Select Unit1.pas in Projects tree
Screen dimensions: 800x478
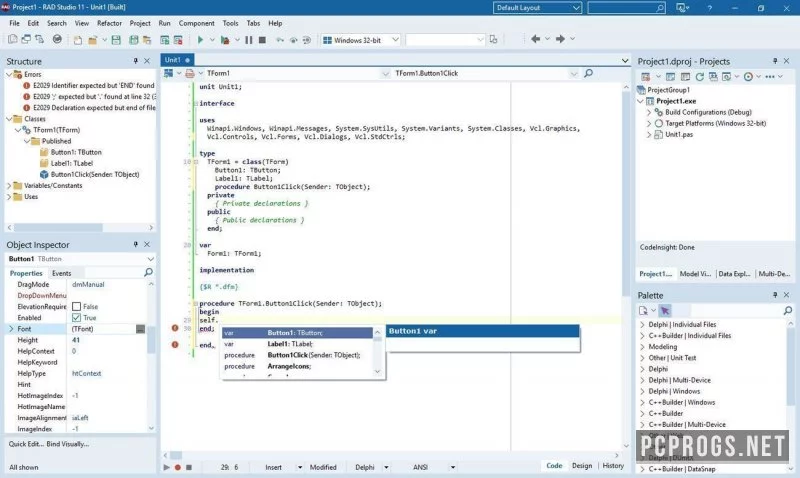click(x=679, y=135)
